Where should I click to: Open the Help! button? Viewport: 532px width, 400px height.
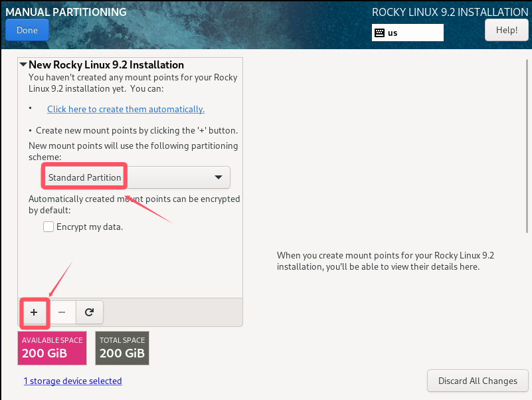[x=507, y=30]
